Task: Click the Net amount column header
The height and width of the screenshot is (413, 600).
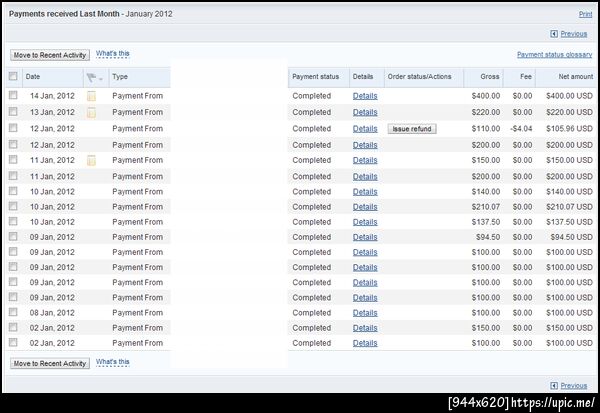Action: point(576,77)
